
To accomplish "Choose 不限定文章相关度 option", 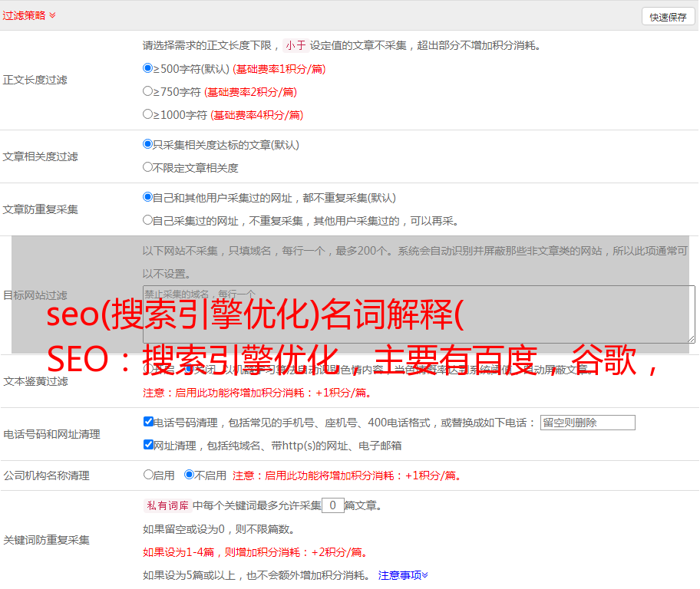I will tap(147, 167).
